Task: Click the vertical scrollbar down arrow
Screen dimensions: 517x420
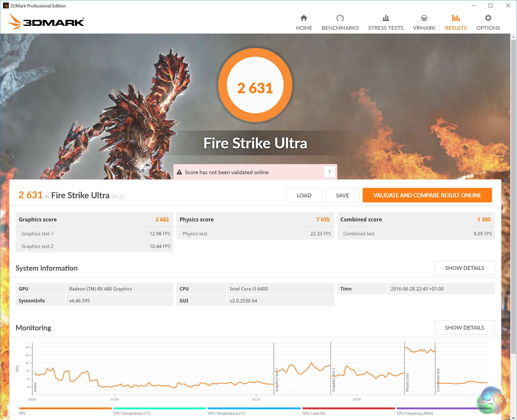Action: [x=513, y=418]
